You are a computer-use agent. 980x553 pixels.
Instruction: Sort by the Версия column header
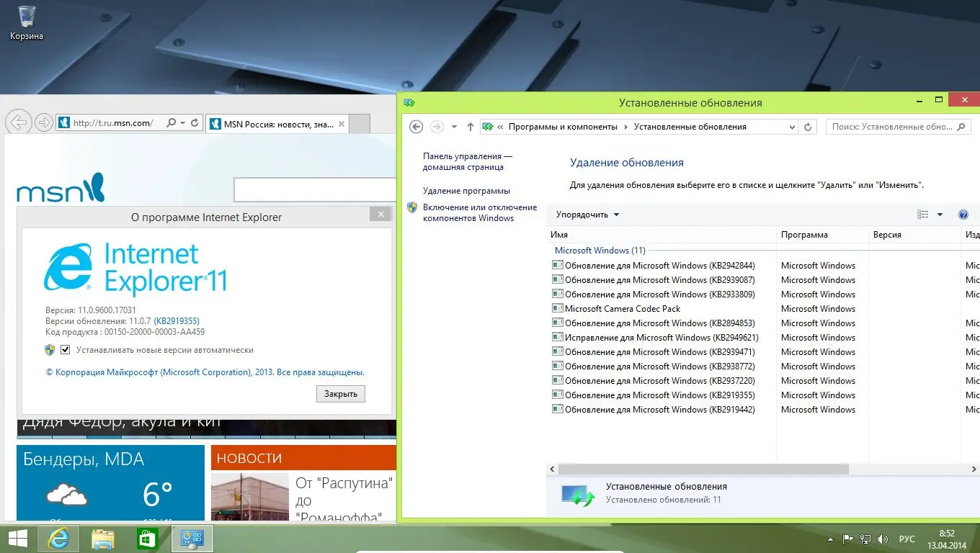pos(914,235)
